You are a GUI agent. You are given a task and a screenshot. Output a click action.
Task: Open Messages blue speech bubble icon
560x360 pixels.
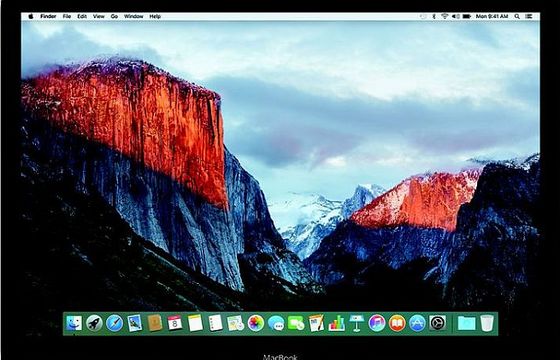pos(276,323)
